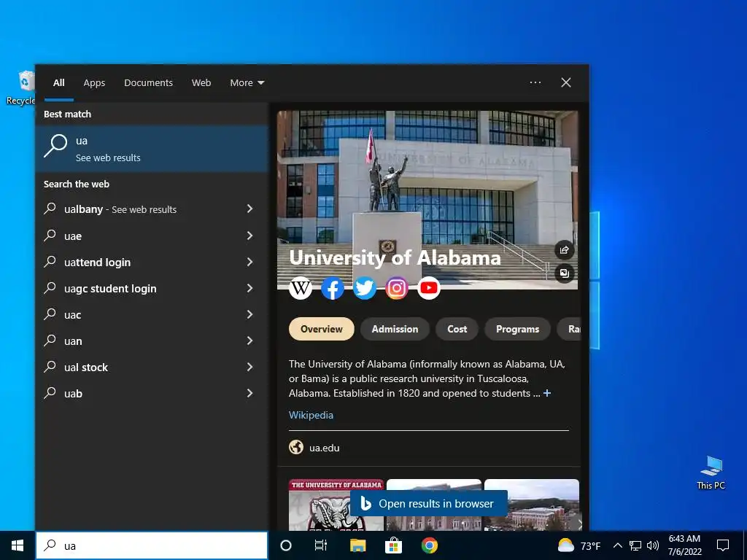This screenshot has height=560, width=747.
Task: Close the search panel with the X
Action: point(566,82)
